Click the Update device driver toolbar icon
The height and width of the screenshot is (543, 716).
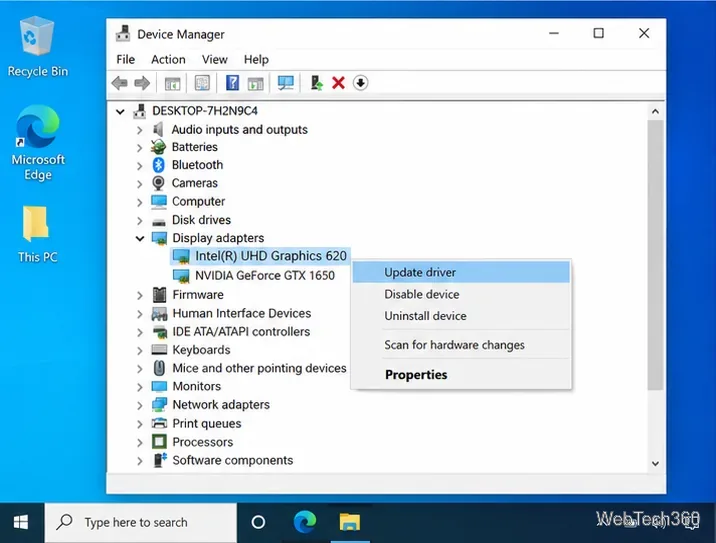pos(316,83)
